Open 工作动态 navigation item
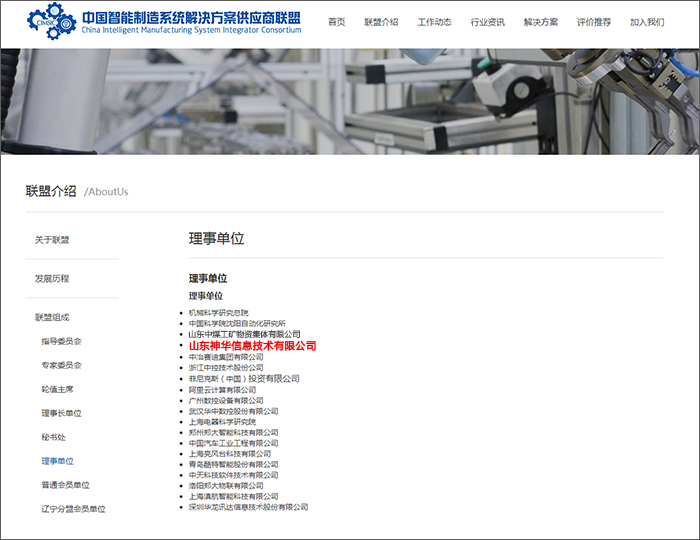Image resolution: width=700 pixels, height=540 pixels. [434, 22]
